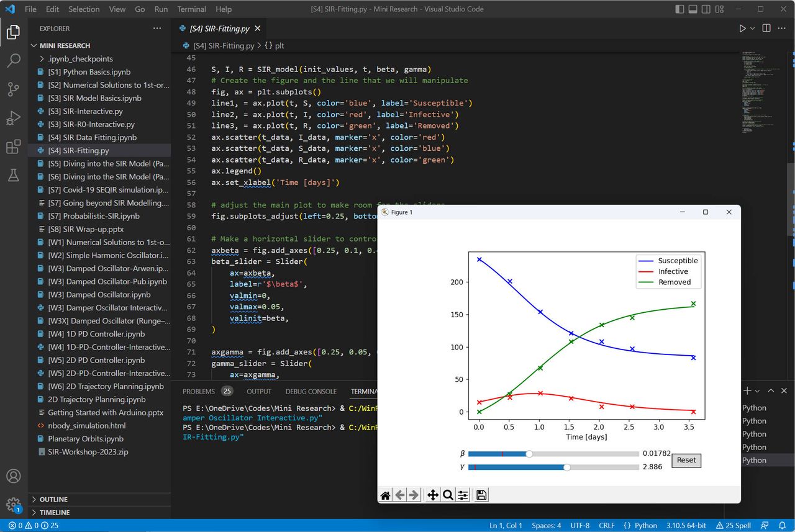Image resolution: width=795 pixels, height=532 pixels.
Task: Select the matplotlib Zoom magnifier tool
Action: coord(448,495)
